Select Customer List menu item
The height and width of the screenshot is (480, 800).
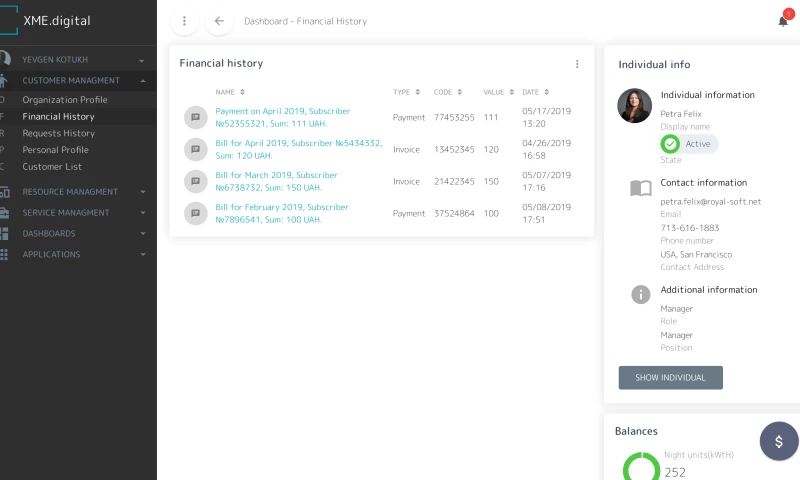(x=52, y=167)
